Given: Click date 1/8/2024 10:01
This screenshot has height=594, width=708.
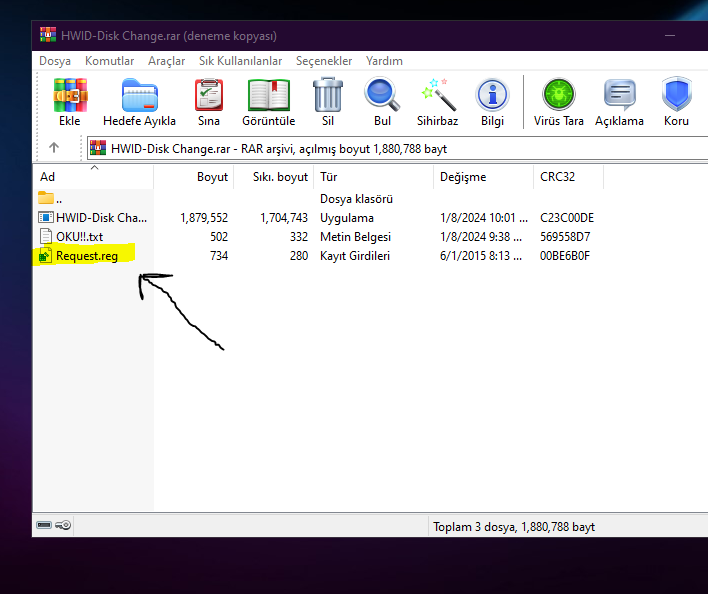Looking at the screenshot, I should pos(484,218).
